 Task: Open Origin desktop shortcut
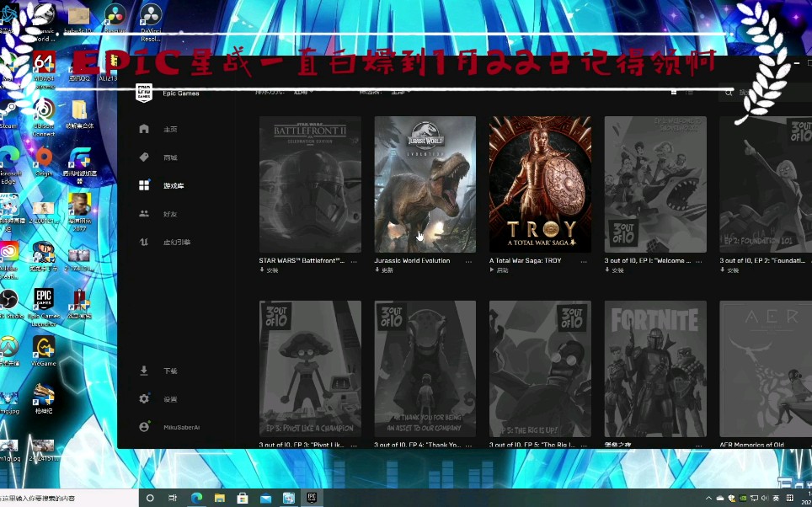44,163
